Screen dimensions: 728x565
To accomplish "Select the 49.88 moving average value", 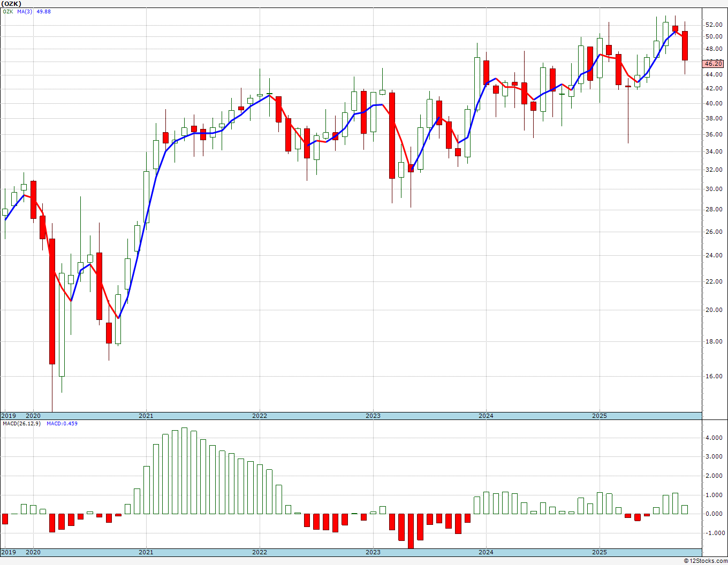I will click(x=43, y=12).
